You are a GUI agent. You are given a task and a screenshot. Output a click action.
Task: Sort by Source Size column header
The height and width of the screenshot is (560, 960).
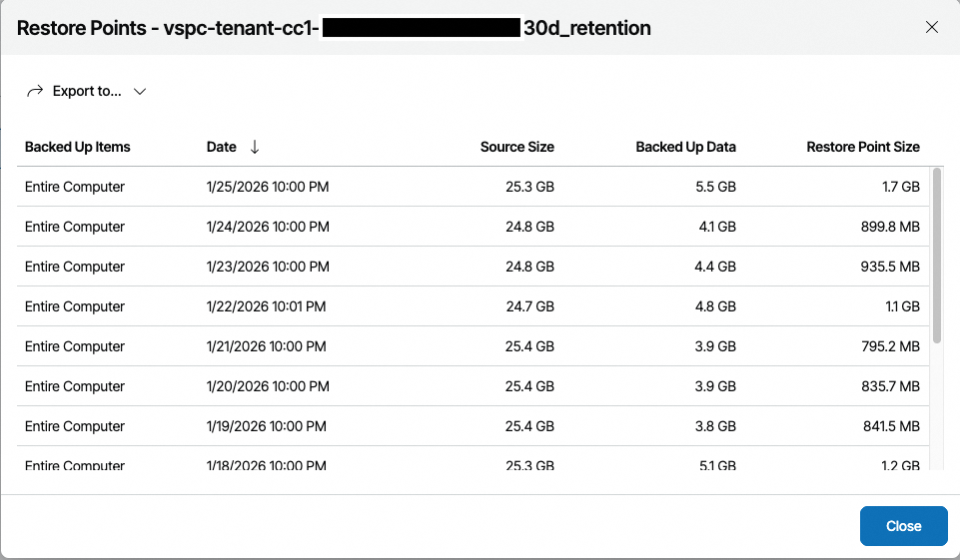(x=517, y=147)
